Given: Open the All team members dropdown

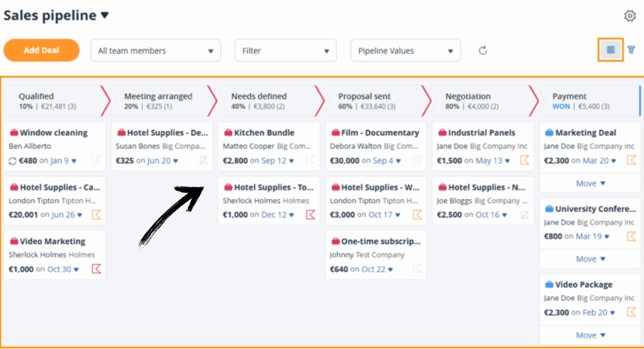Looking at the screenshot, I should click(x=155, y=51).
